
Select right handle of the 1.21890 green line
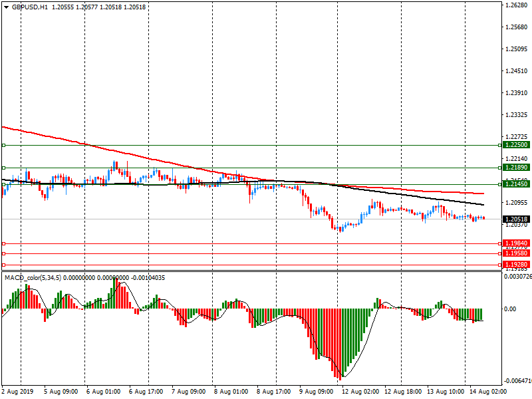tap(500, 168)
